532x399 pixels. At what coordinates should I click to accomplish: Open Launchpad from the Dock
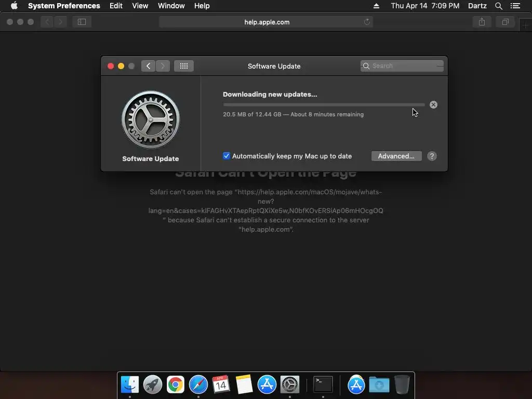[153, 384]
